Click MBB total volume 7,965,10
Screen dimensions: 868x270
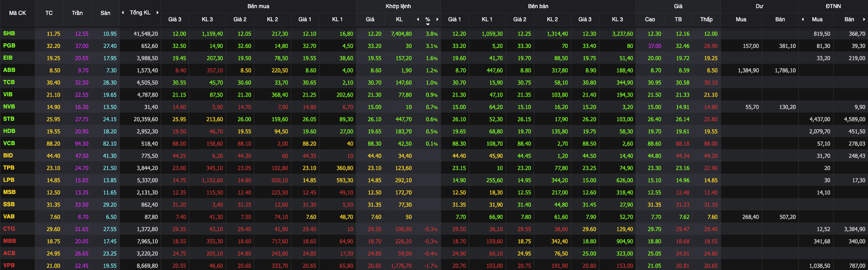click(147, 242)
